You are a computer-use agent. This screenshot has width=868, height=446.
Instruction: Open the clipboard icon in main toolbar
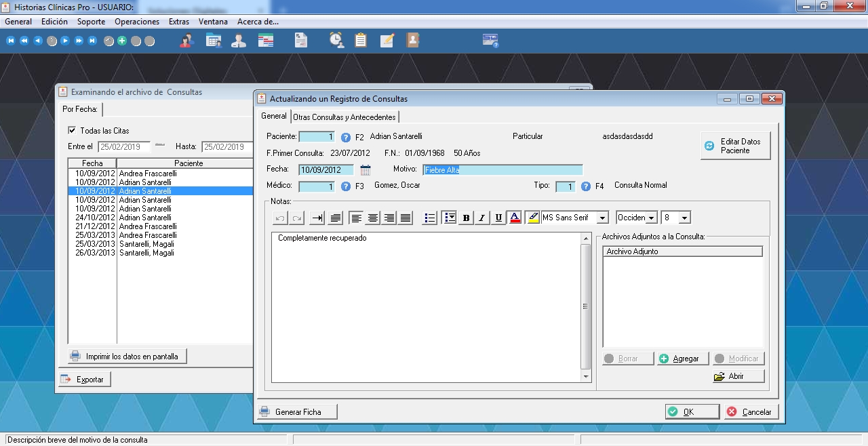(361, 41)
